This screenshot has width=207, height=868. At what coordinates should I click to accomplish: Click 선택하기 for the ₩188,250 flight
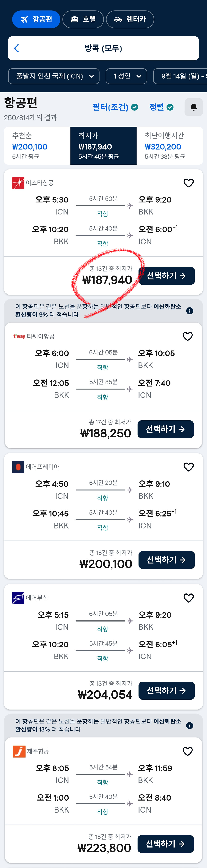[x=165, y=429]
